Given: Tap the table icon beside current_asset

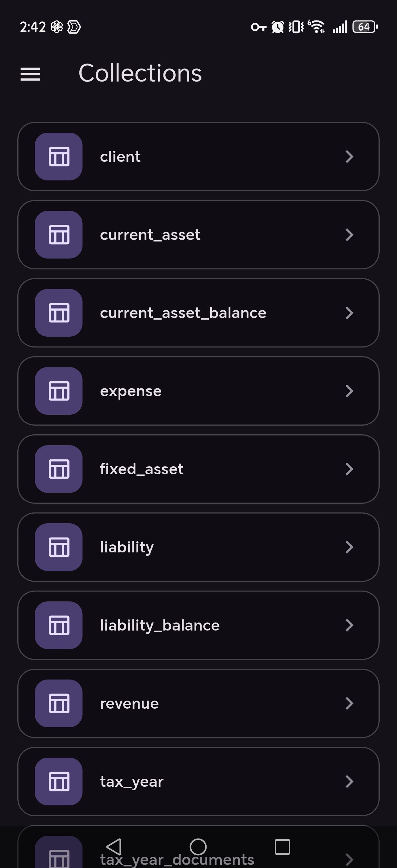Looking at the screenshot, I should (x=59, y=235).
